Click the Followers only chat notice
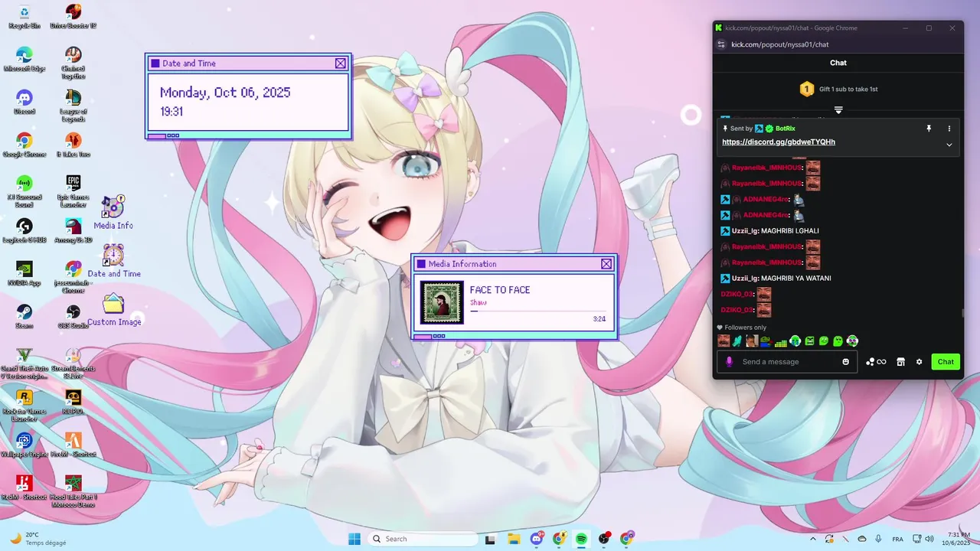This screenshot has height=551, width=980. tap(741, 328)
